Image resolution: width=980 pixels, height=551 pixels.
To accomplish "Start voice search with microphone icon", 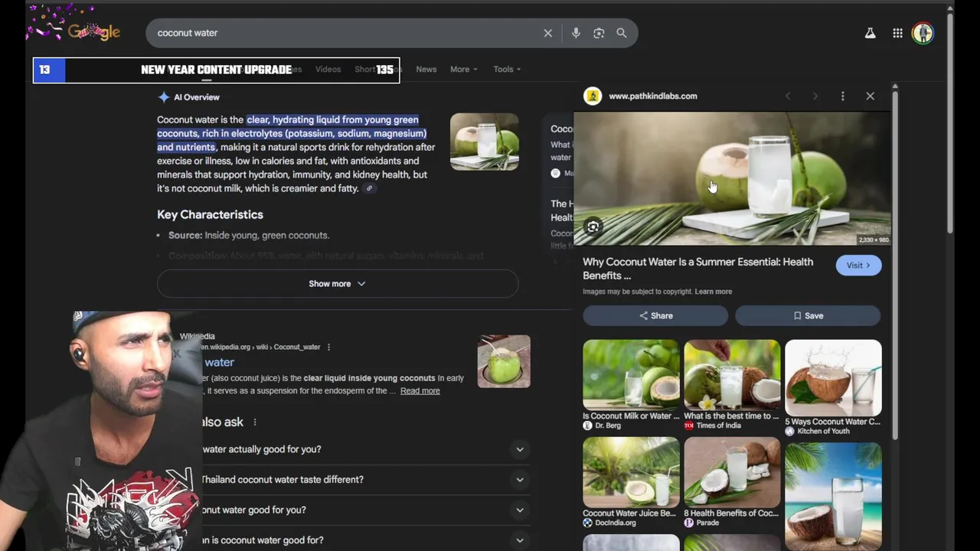I will coord(576,33).
